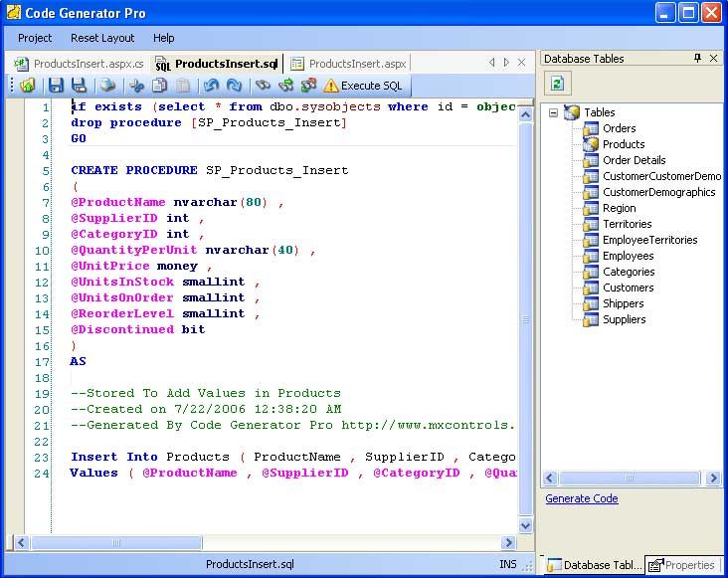This screenshot has width=728, height=578.
Task: Select the Employees table in the tree
Action: [628, 256]
